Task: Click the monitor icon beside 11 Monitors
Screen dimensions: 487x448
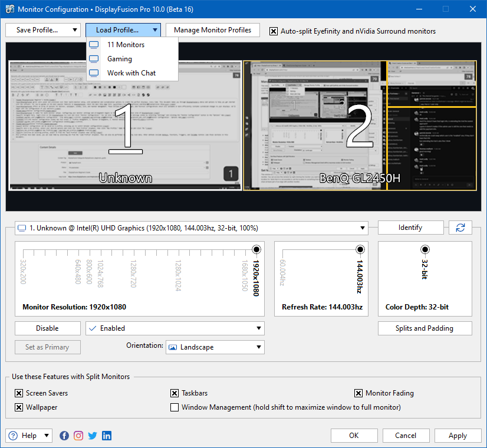Action: 94,44
